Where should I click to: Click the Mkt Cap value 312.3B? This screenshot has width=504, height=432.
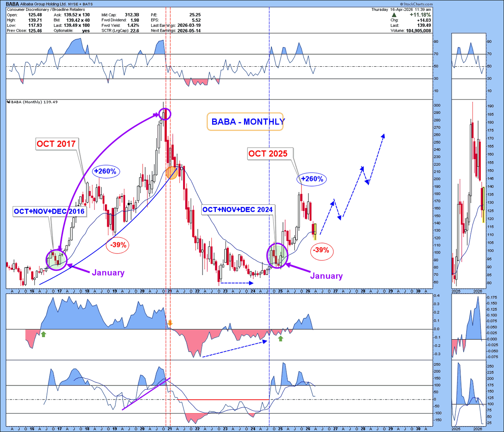pyautogui.click(x=133, y=14)
